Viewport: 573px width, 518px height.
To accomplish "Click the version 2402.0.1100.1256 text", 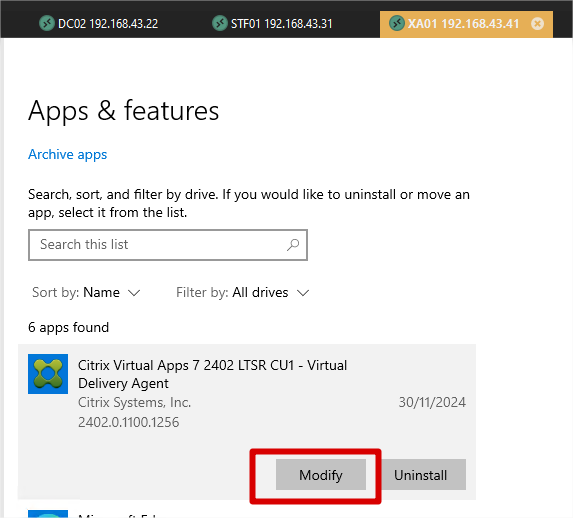I will [129, 422].
